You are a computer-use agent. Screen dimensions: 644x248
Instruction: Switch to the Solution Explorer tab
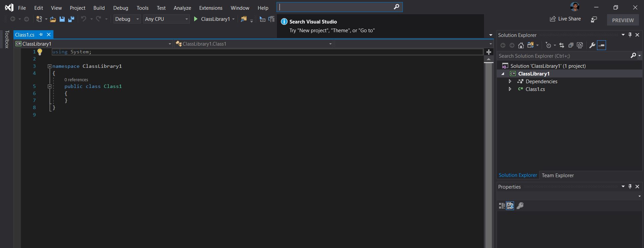click(518, 175)
